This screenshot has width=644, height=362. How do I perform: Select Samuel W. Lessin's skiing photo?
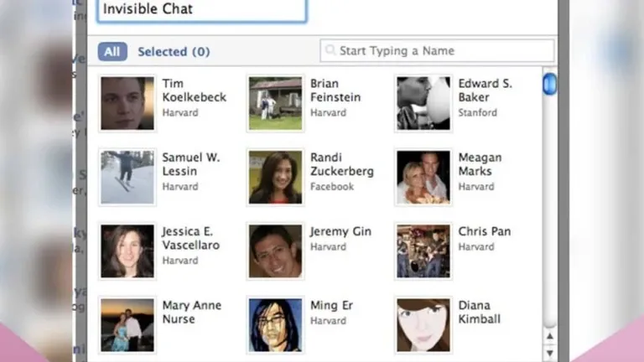point(127,178)
